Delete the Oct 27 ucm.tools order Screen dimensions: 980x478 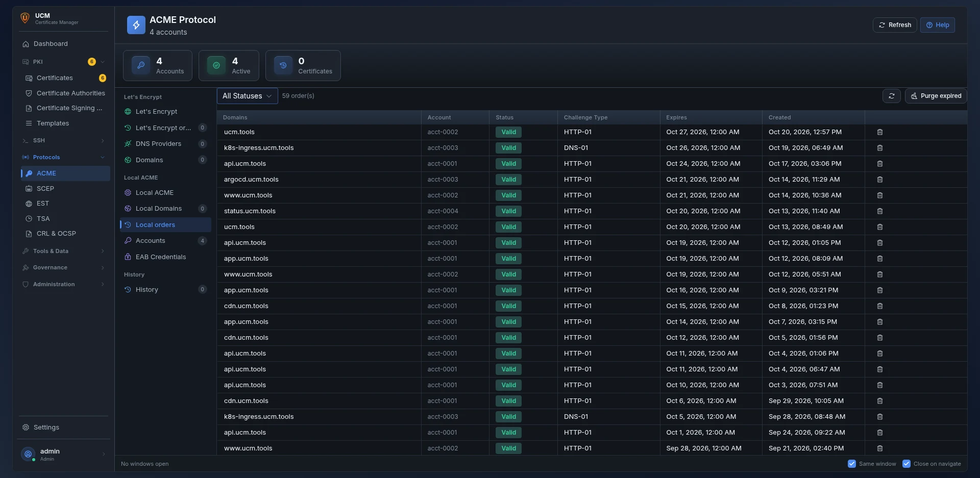(x=879, y=132)
